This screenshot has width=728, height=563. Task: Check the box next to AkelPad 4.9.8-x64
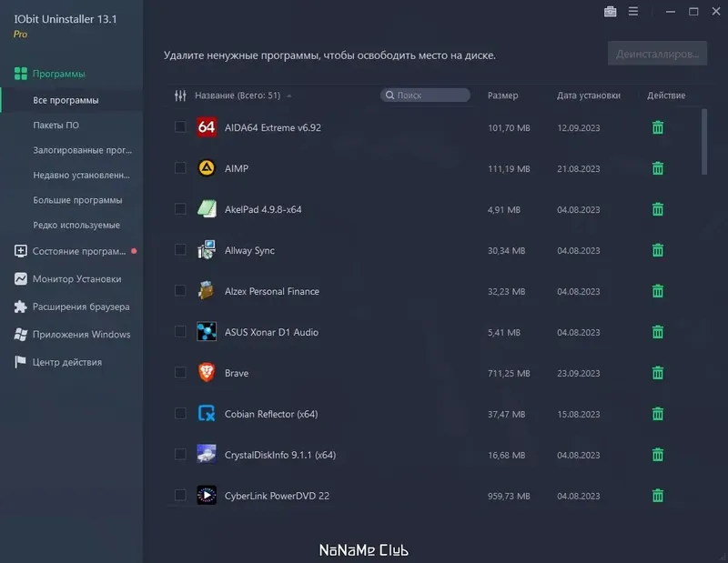[x=180, y=209]
